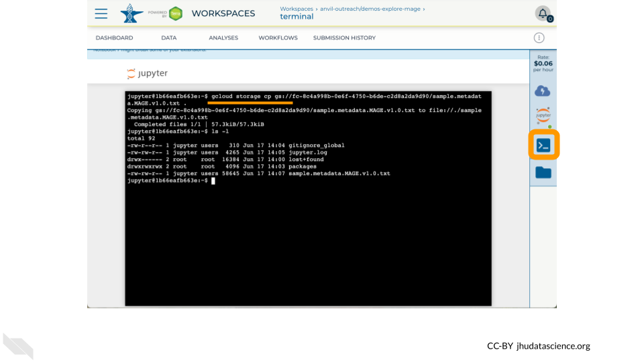Switch to the WORKFLOWS tab

(278, 38)
